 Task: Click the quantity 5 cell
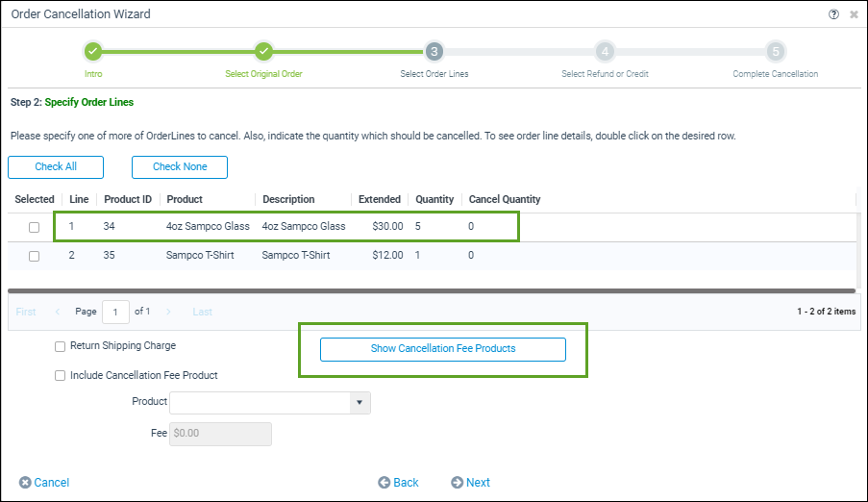tap(418, 227)
